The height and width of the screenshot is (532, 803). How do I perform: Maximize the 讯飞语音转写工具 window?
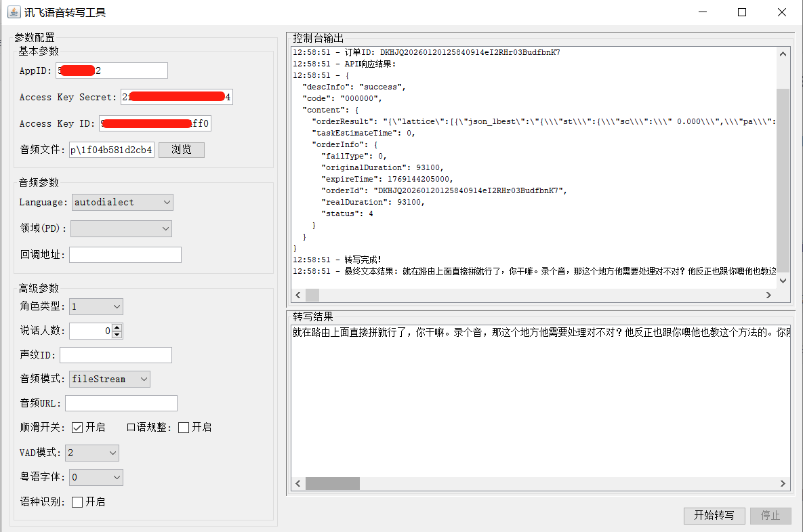tap(741, 12)
